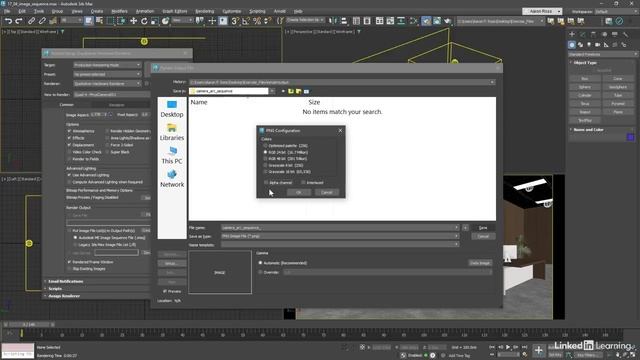Click the Rectangular Selection Region icon
Screen dimensions: 640x360
tap(110, 21)
